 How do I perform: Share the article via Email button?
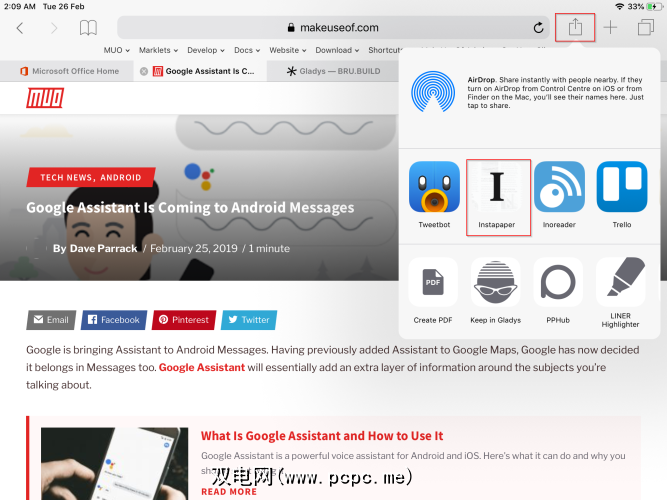(51, 320)
